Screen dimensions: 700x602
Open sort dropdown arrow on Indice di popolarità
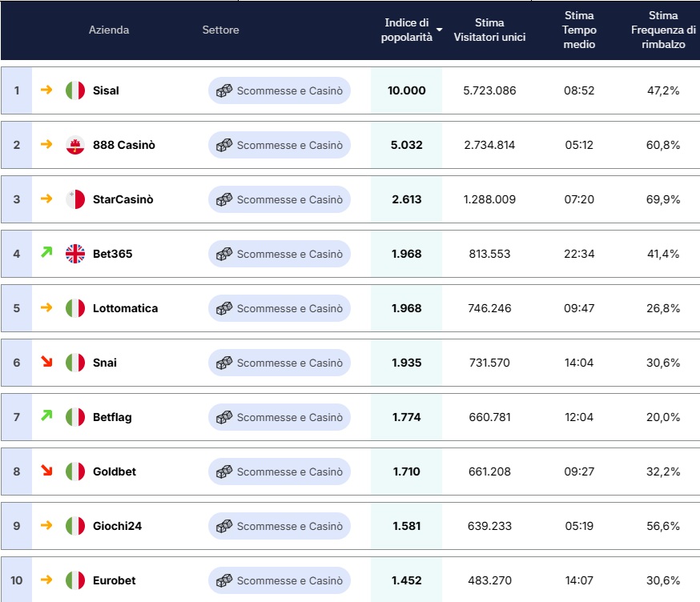pyautogui.click(x=439, y=30)
